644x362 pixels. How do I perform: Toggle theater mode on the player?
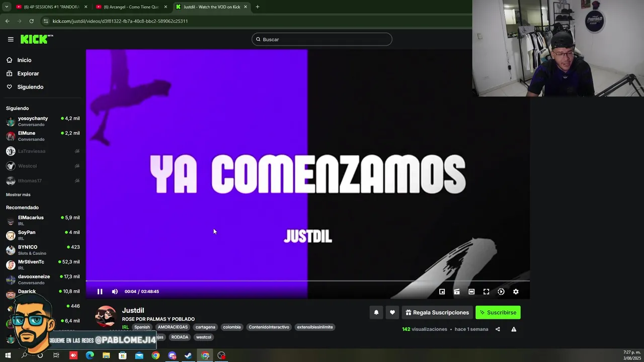pos(471,292)
